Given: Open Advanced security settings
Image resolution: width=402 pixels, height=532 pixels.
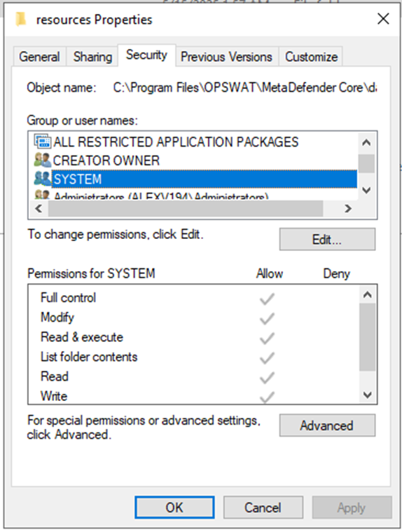Looking at the screenshot, I should point(327,425).
